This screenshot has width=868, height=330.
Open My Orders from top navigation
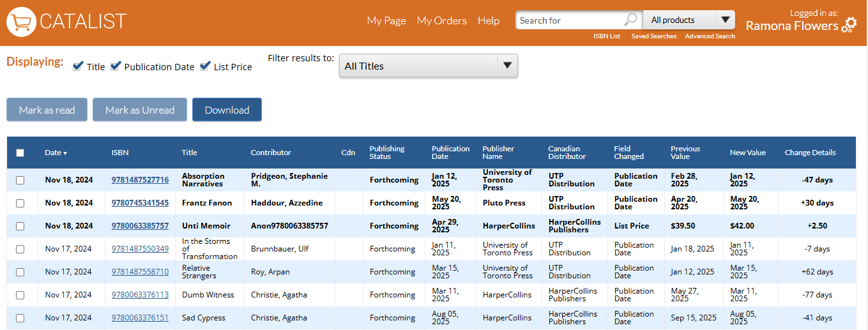tap(442, 20)
